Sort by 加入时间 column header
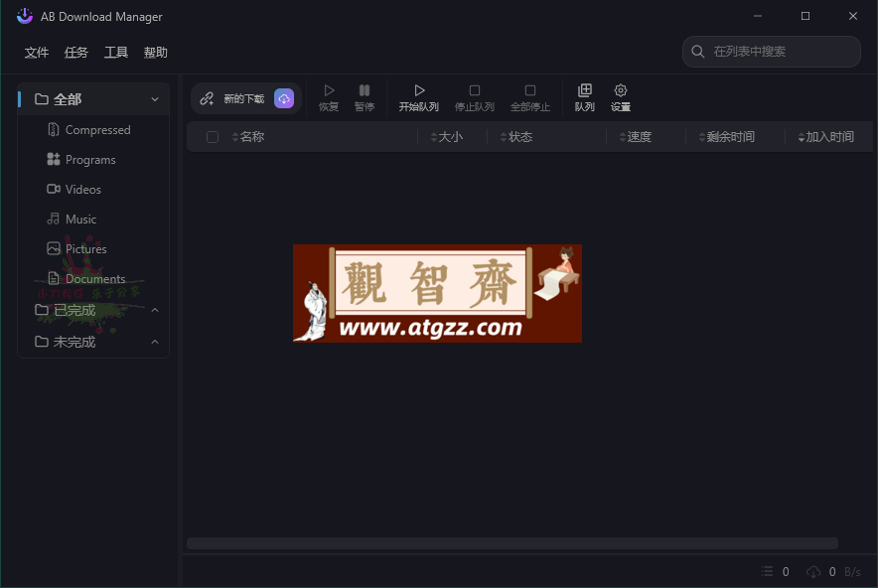 [x=826, y=137]
